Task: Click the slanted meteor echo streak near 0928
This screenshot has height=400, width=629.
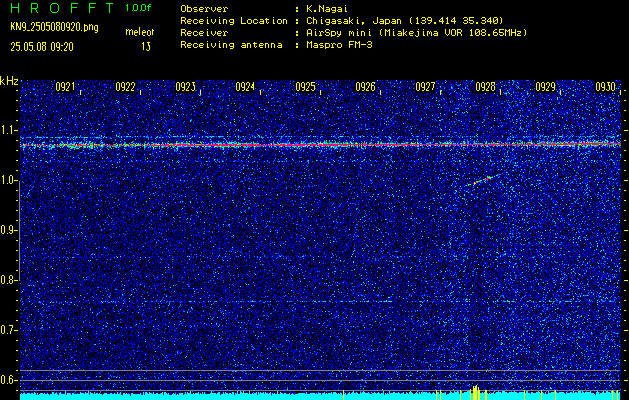Action: [x=483, y=180]
